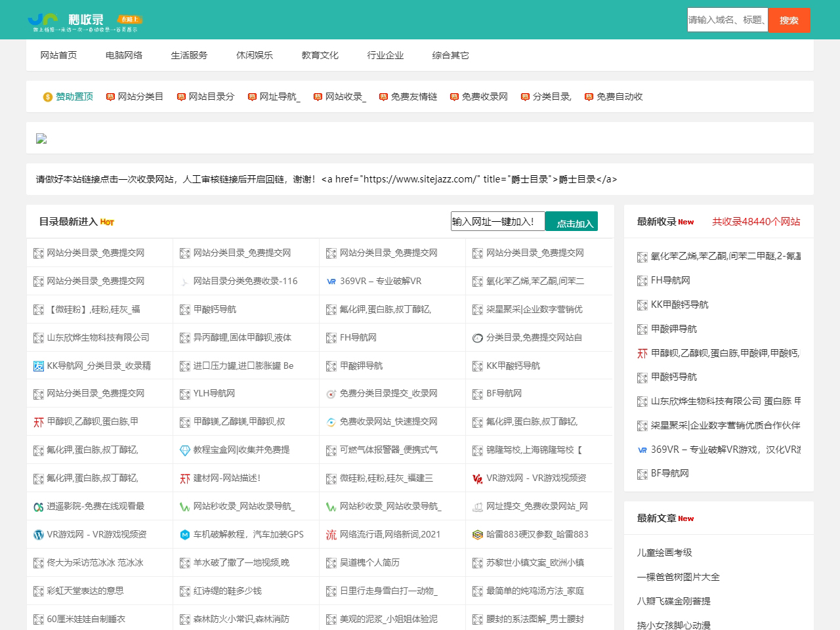Screen dimensions: 840x630
Task: Open the 儿童绘画考级 article link
Action: pos(664,553)
